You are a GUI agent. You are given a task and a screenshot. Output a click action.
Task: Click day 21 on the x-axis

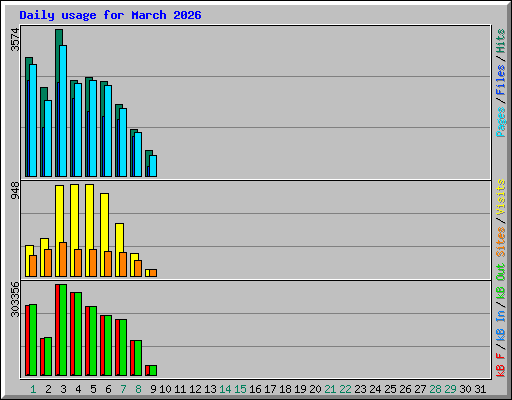tap(330, 389)
